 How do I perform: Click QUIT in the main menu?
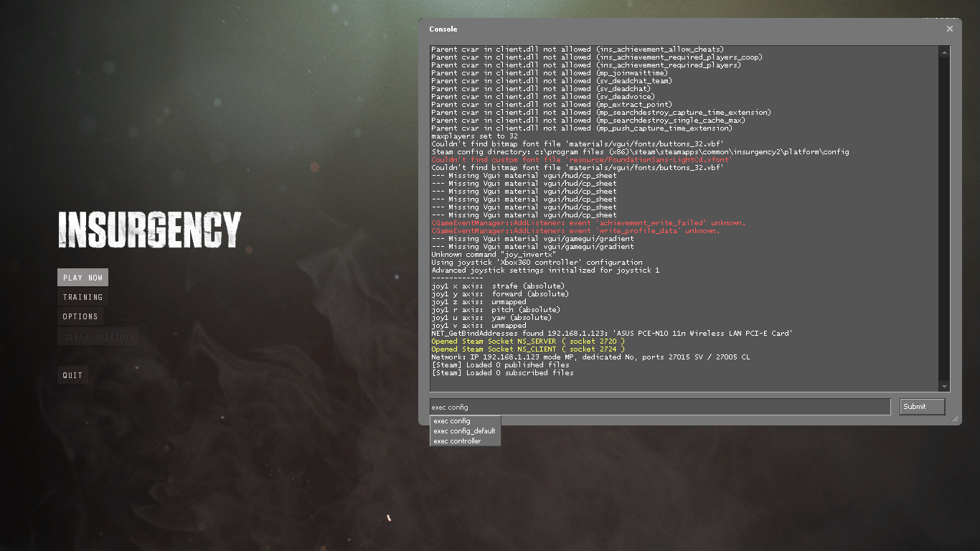click(72, 375)
